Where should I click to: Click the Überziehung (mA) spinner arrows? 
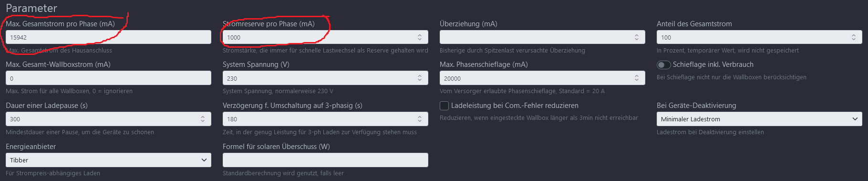pos(637,37)
